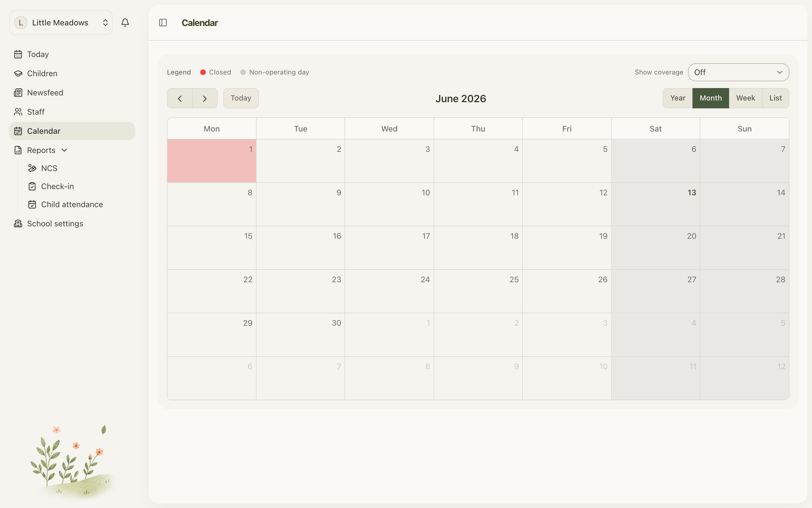Open the Show coverage dropdown

(x=738, y=72)
